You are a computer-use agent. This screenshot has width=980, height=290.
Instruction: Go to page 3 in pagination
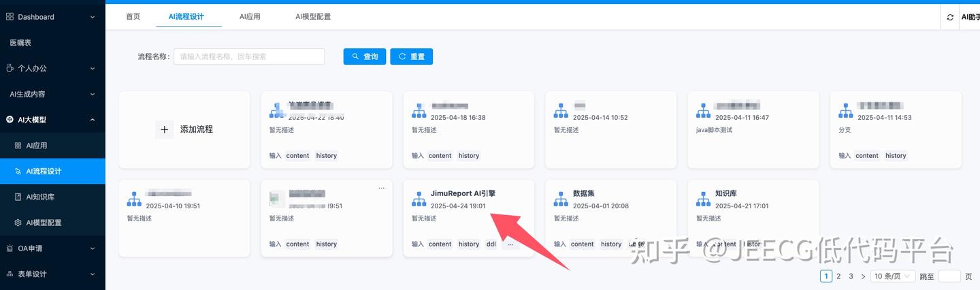(x=851, y=276)
